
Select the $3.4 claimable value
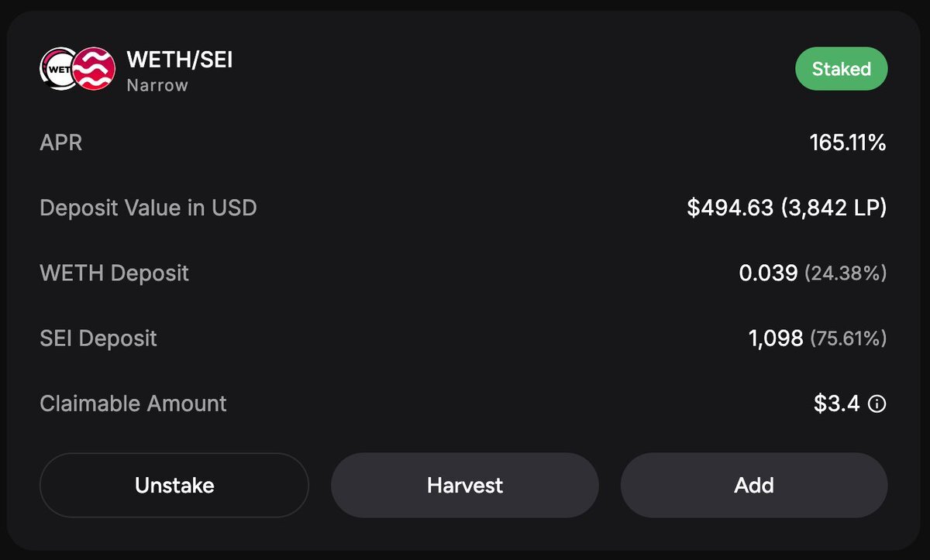[x=837, y=404]
